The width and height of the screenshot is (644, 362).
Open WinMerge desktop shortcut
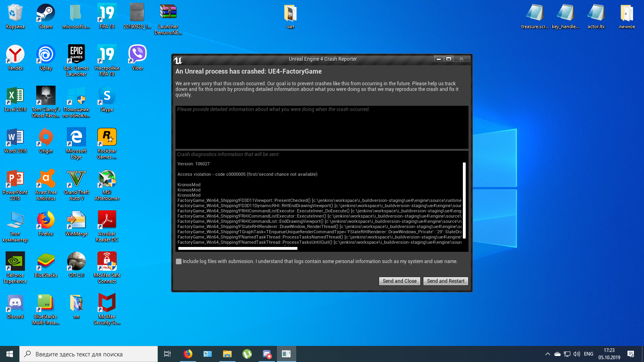(x=76, y=223)
